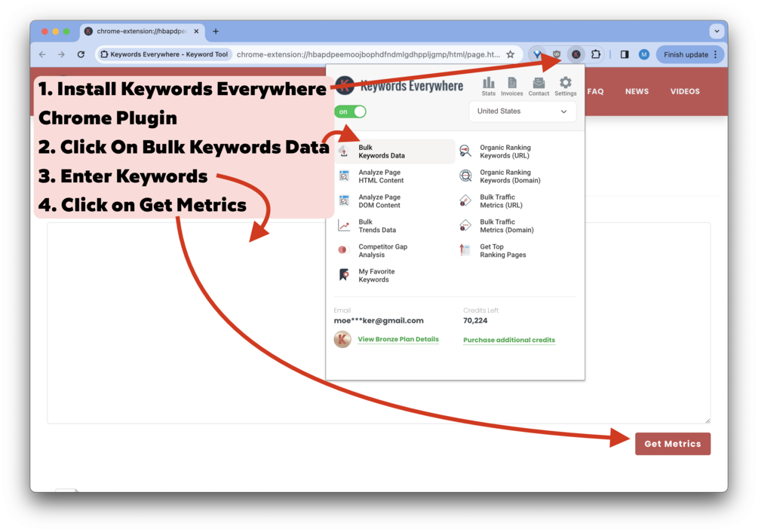Open Organic Ranking Keywords (Domain)
The image size is (758, 532).
click(510, 176)
